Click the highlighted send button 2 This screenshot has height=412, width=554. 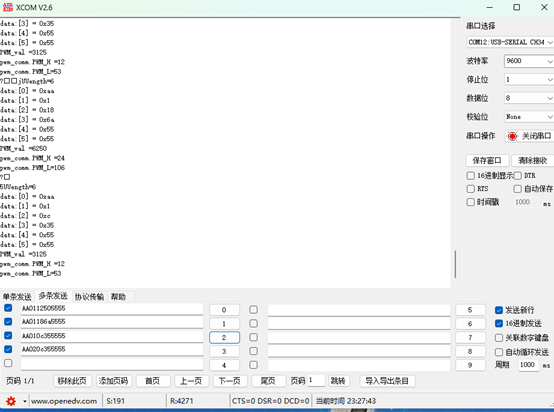(x=224, y=337)
